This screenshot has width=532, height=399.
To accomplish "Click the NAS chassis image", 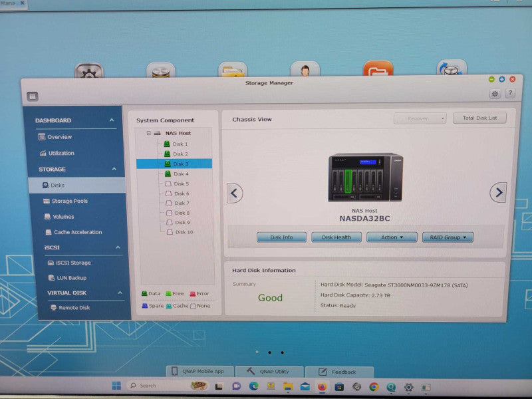I will click(365, 178).
